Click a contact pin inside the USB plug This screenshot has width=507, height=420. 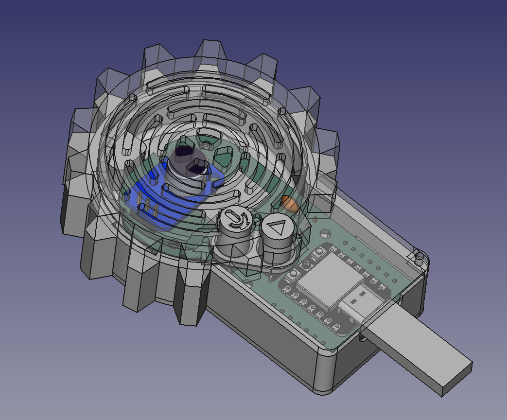click(362, 293)
